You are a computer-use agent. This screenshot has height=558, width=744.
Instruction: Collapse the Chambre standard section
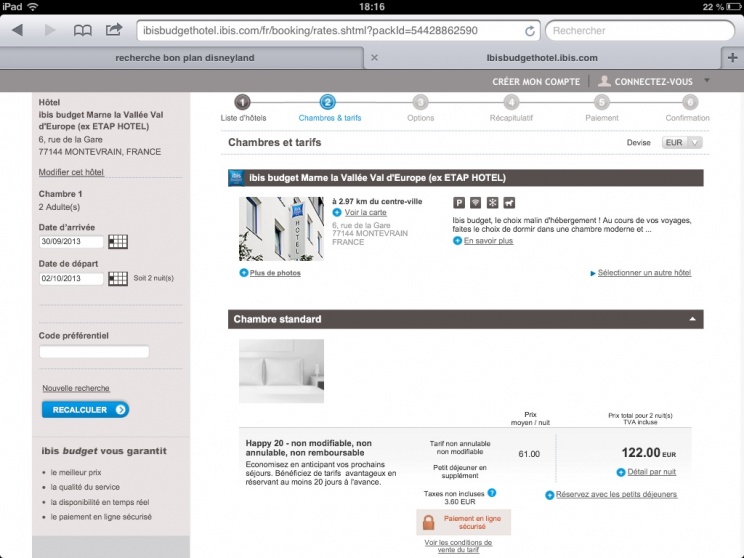689,320
